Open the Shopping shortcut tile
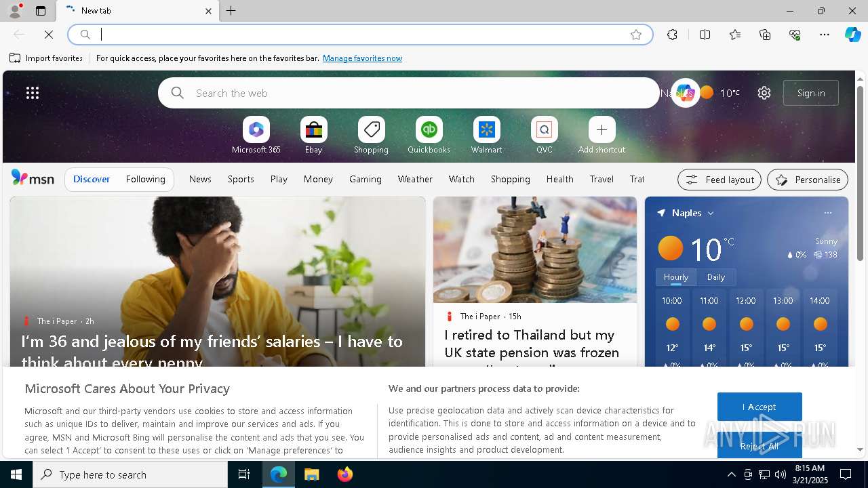 click(x=372, y=136)
